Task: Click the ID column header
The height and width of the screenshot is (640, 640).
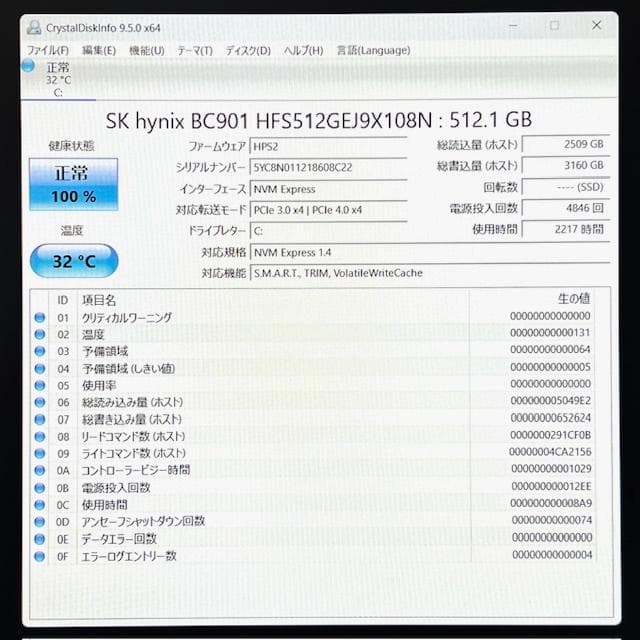Action: tap(62, 300)
